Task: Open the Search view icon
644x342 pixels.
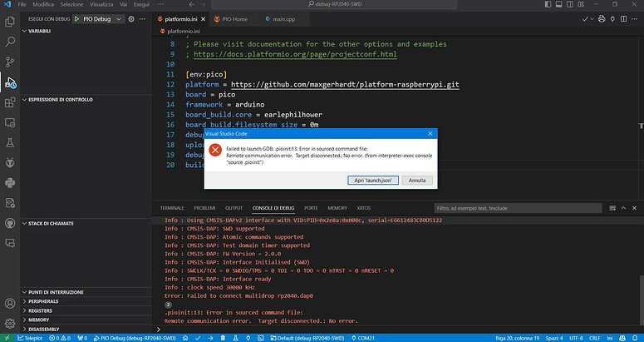Action: (x=10, y=40)
